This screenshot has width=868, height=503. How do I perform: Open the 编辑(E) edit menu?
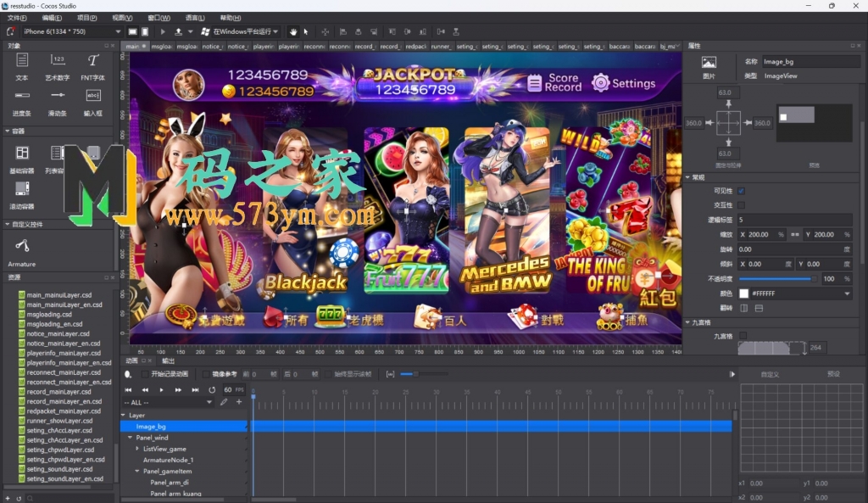[52, 18]
